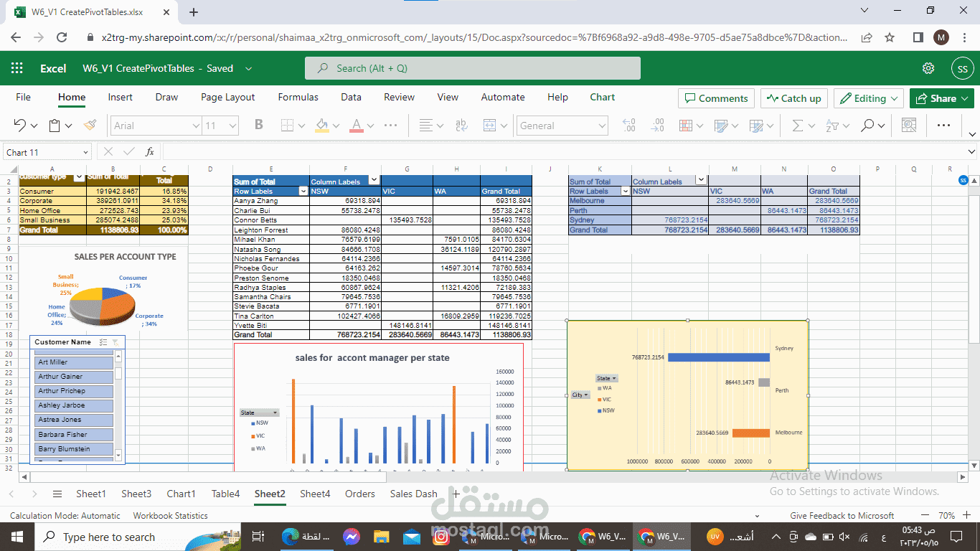Switch to the Formulas ribbon tab
This screenshot has height=551, width=980.
coord(298,97)
